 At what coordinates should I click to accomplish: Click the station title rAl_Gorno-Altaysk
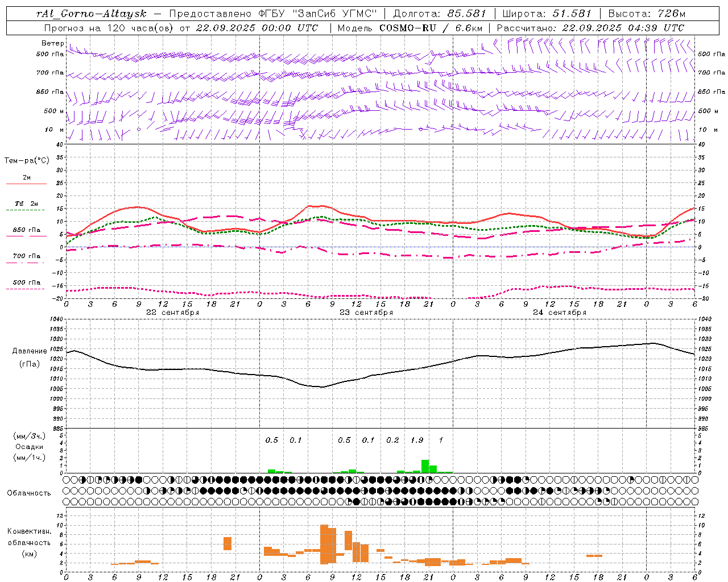[92, 14]
